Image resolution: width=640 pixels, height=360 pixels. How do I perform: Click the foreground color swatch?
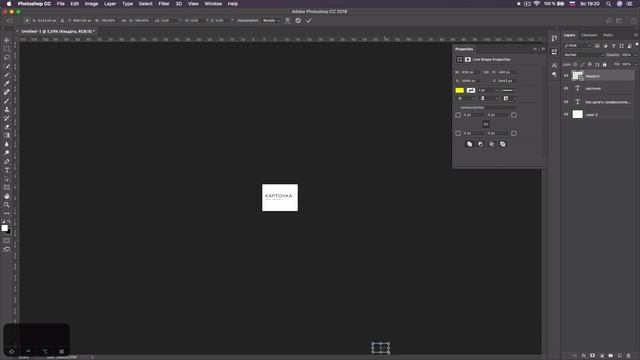(x=4, y=228)
